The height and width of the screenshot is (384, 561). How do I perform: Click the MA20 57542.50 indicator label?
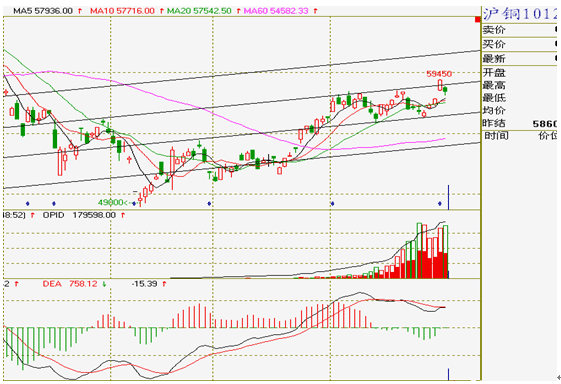(x=199, y=11)
